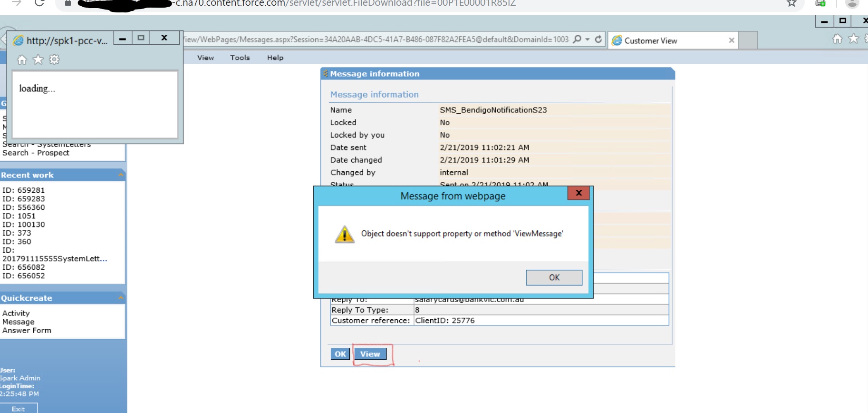Open favorites star in loading popup window
Viewport: 868px width, 413px height.
point(38,59)
